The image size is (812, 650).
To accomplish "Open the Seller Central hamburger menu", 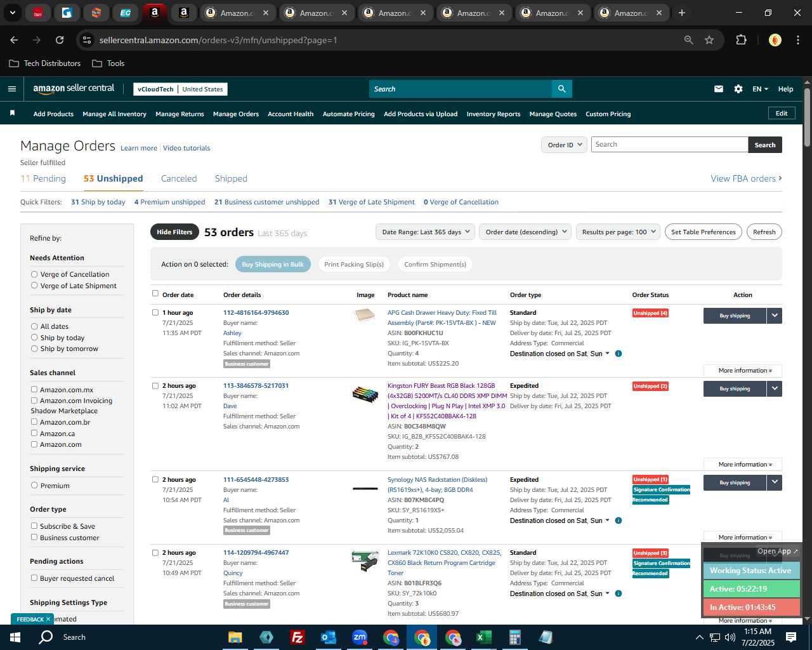I will point(11,89).
